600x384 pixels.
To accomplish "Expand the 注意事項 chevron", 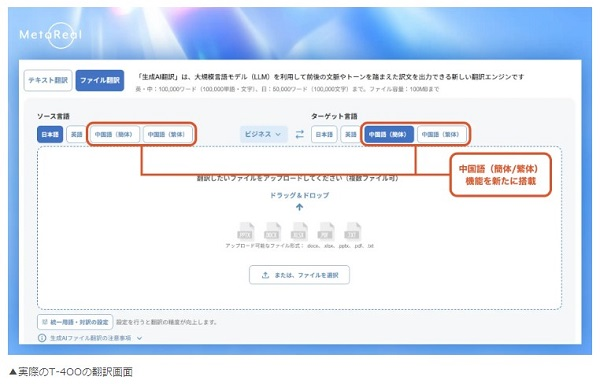I will [x=140, y=338].
